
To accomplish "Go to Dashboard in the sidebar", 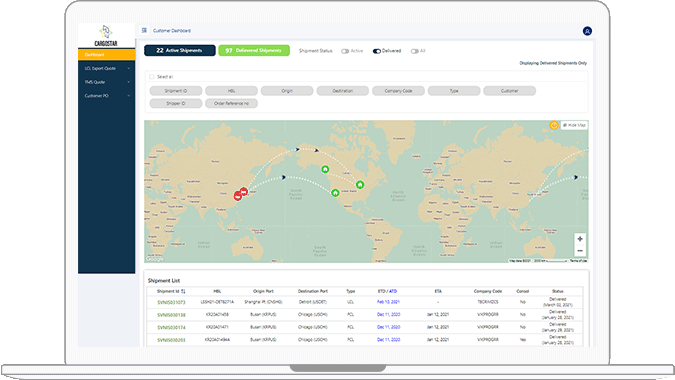I will pos(106,55).
